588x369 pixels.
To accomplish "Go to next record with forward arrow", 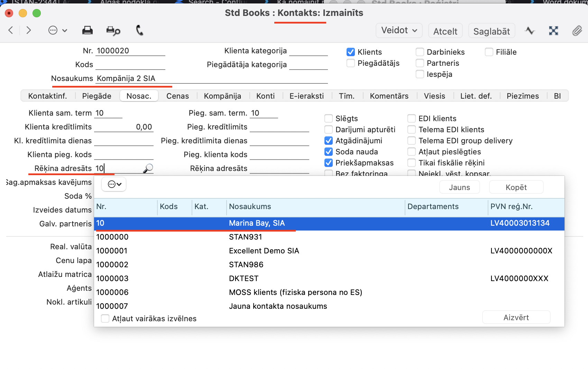I will [x=29, y=30].
